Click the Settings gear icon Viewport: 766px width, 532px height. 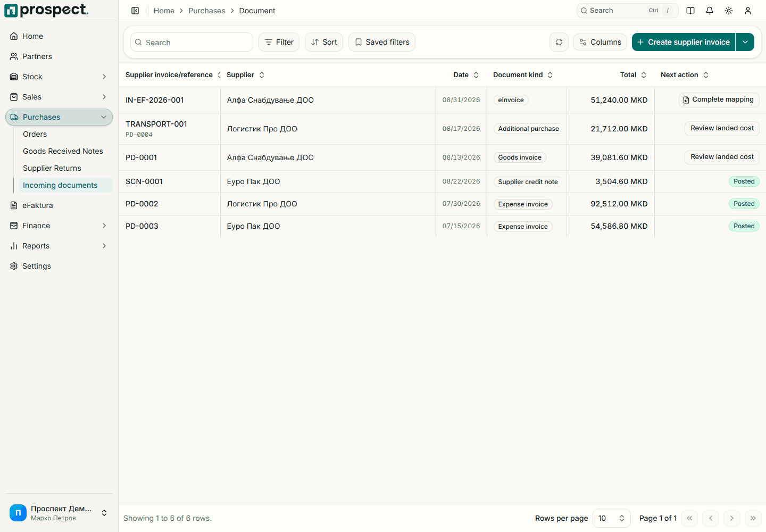pyautogui.click(x=14, y=266)
